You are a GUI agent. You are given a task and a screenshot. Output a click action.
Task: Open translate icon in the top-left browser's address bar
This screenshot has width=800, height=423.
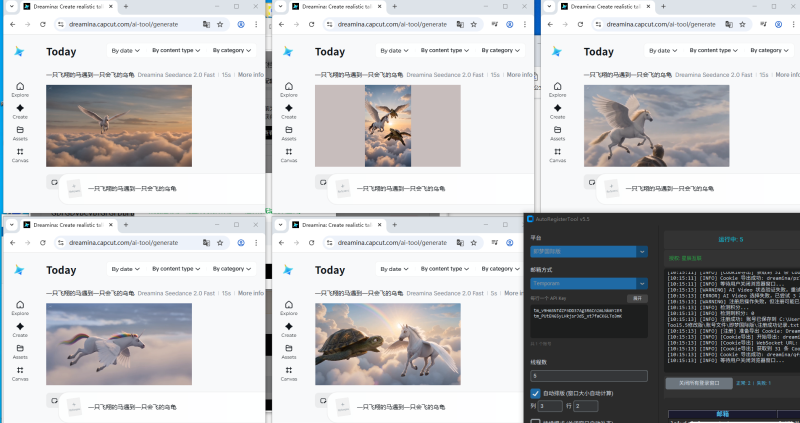coord(206,24)
